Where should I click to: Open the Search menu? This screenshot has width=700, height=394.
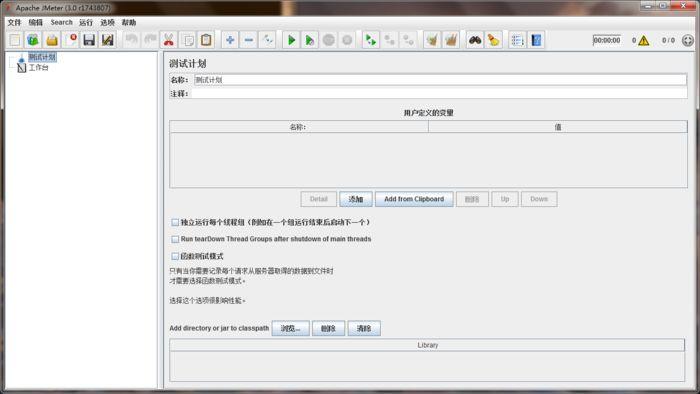point(61,22)
